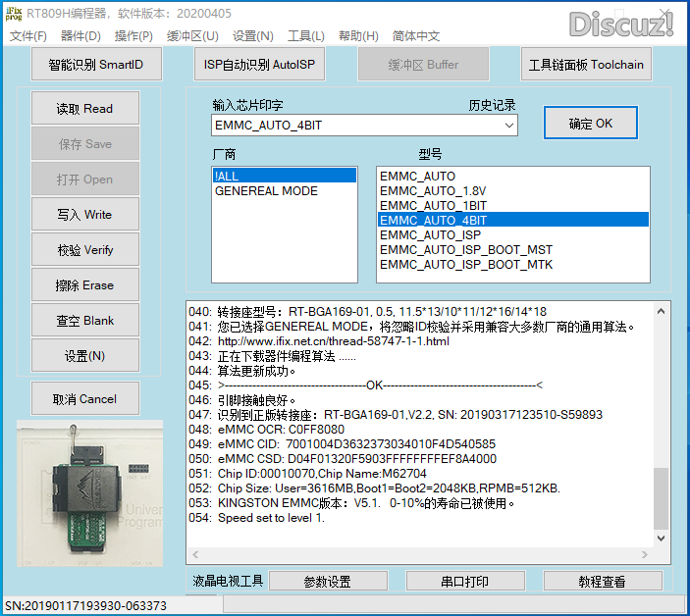Image resolution: width=690 pixels, height=616 pixels.
Task: Click the 读取 Read button
Action: click(85, 109)
